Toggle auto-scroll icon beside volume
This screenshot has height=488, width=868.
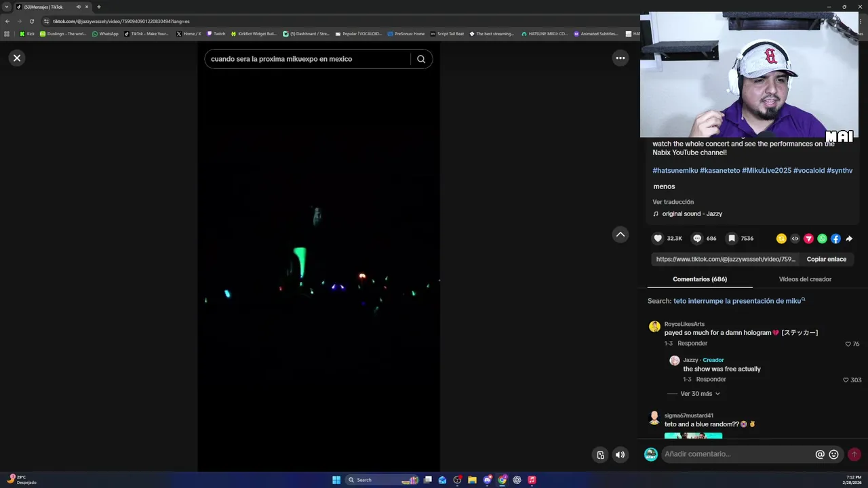600,455
